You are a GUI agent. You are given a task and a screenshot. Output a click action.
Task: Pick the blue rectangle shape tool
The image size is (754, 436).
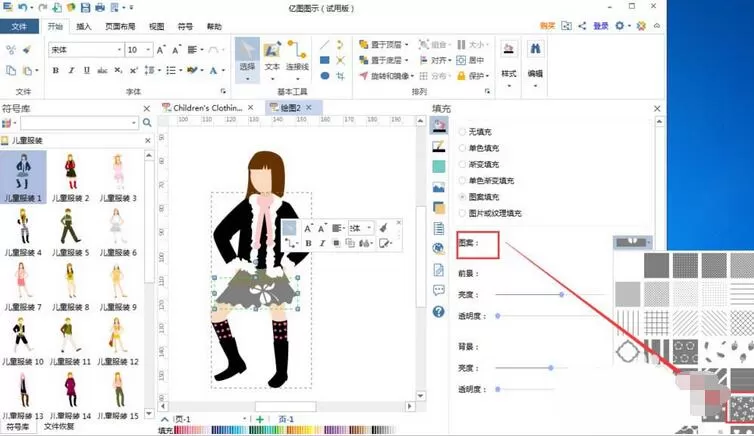(x=325, y=60)
